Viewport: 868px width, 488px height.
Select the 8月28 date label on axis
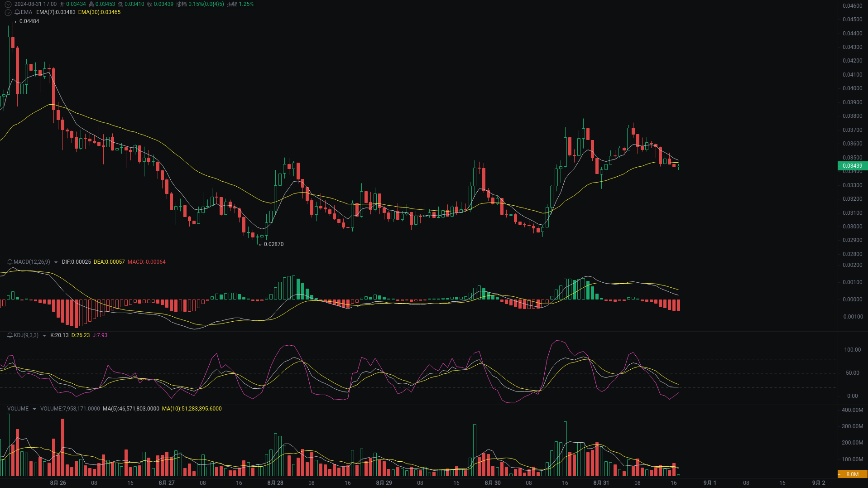275,483
